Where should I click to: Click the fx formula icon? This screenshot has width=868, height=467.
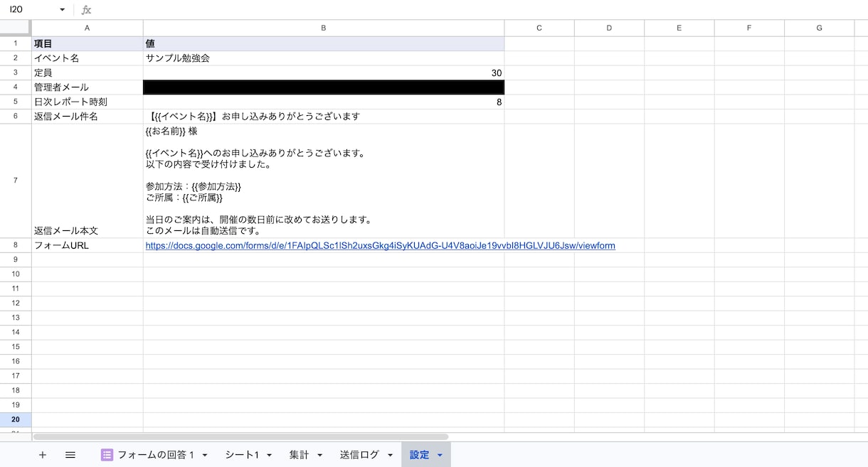tap(86, 10)
